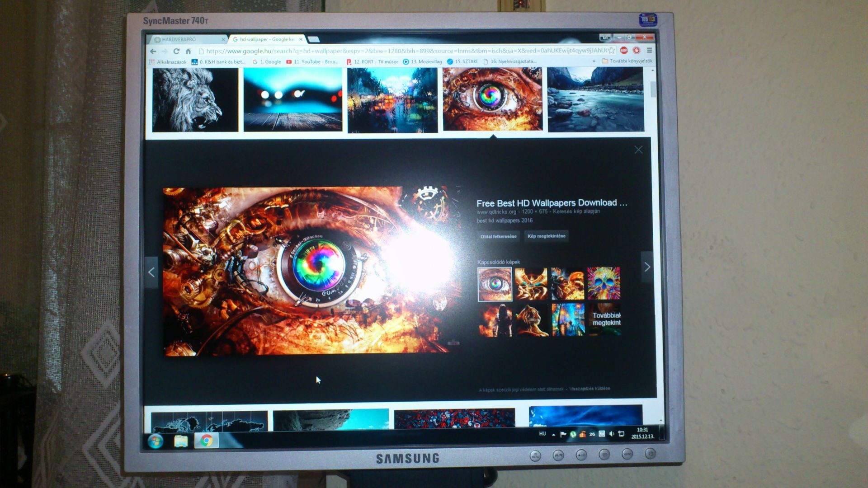The height and width of the screenshot is (488, 868).
Task: Open the 11. YouTube bookmark
Action: 312,62
